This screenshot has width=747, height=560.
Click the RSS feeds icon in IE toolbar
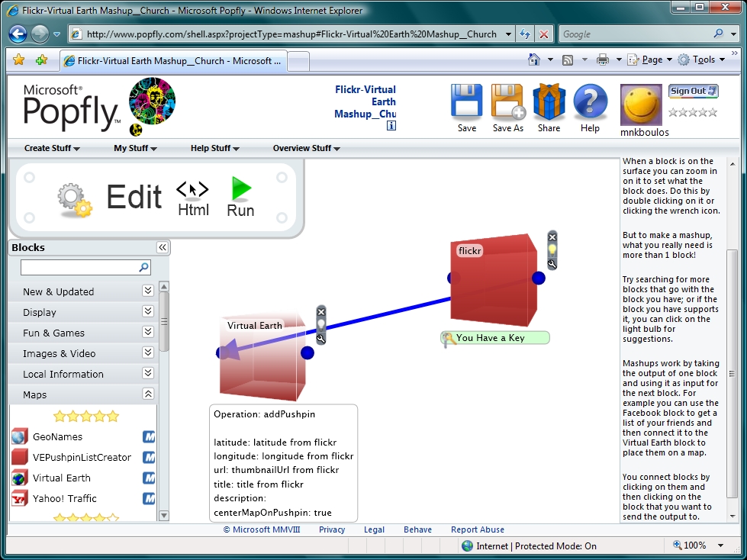568,60
